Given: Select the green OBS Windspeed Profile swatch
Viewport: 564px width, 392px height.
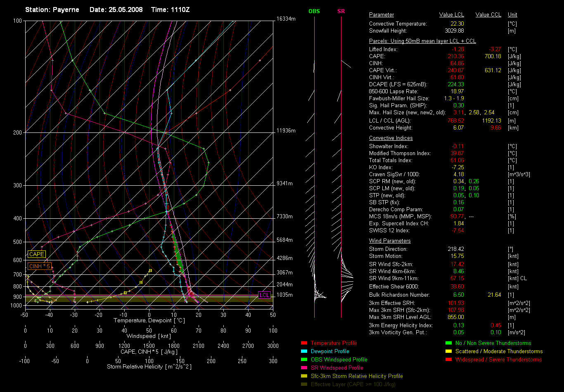Looking at the screenshot, I should click(304, 360).
